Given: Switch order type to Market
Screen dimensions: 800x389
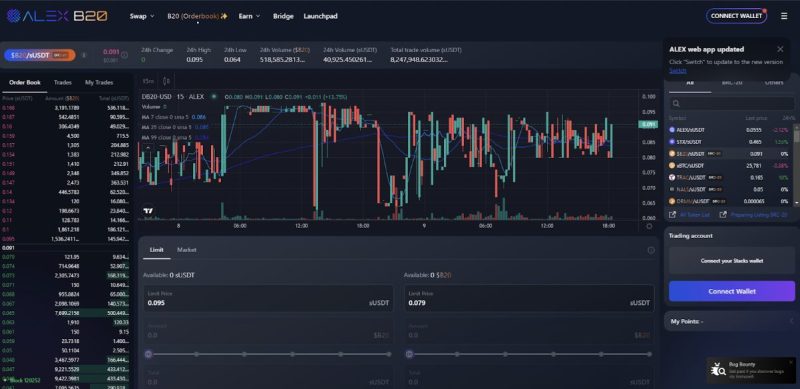Looking at the screenshot, I should point(186,250).
